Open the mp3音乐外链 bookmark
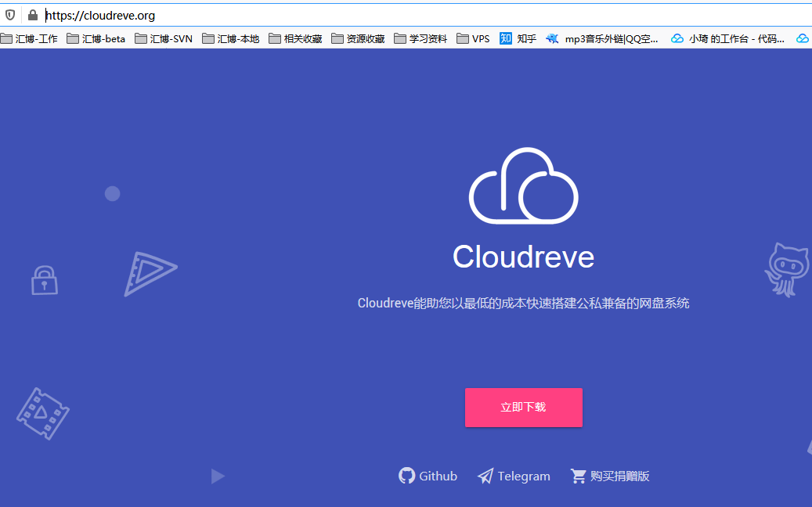The width and height of the screenshot is (812, 507). 602,39
